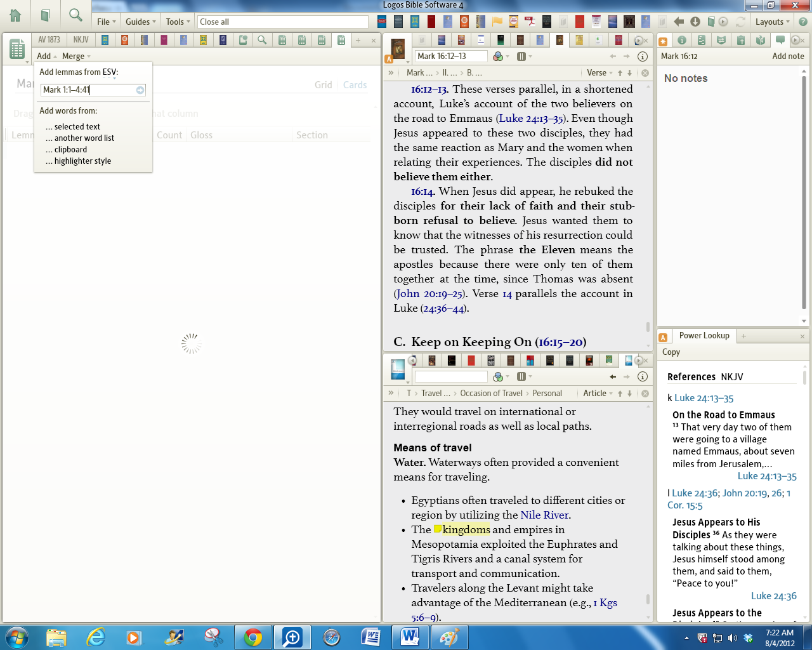Click the PDF shortcut icon in toolbar
This screenshot has width=812, height=650.
(x=530, y=22)
